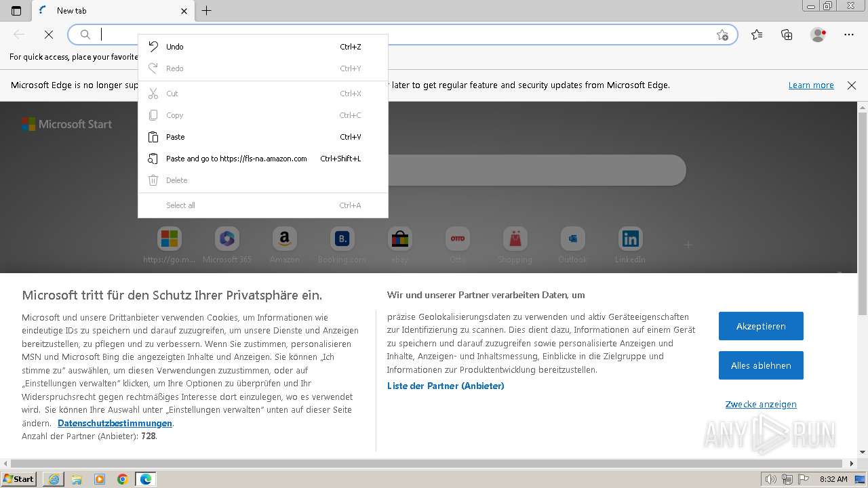Screen dimensions: 868x488
Task: Open the tab actions menu icon
Action: coord(16,11)
